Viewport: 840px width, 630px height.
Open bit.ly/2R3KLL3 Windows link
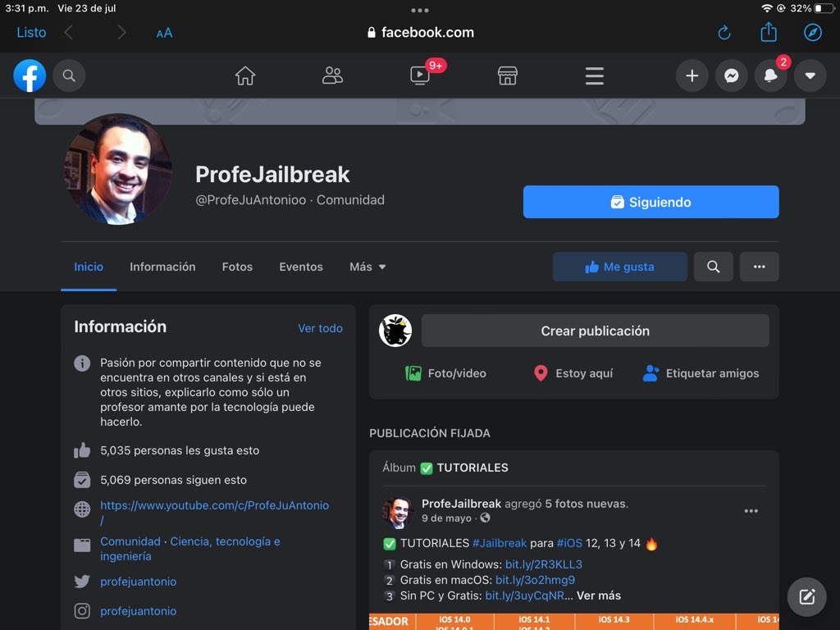(x=543, y=564)
